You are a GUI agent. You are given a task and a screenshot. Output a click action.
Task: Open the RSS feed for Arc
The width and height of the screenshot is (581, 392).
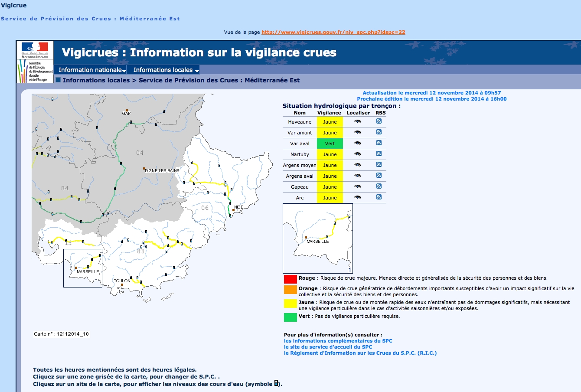(379, 197)
